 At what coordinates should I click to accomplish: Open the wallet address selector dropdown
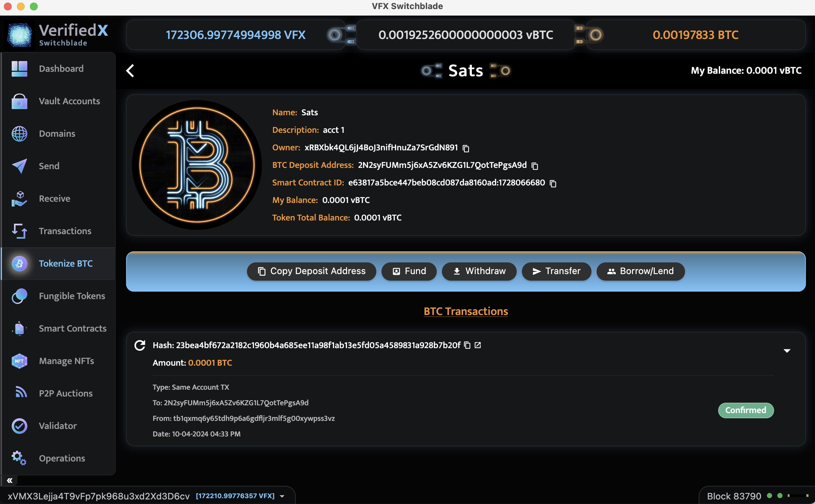(282, 496)
